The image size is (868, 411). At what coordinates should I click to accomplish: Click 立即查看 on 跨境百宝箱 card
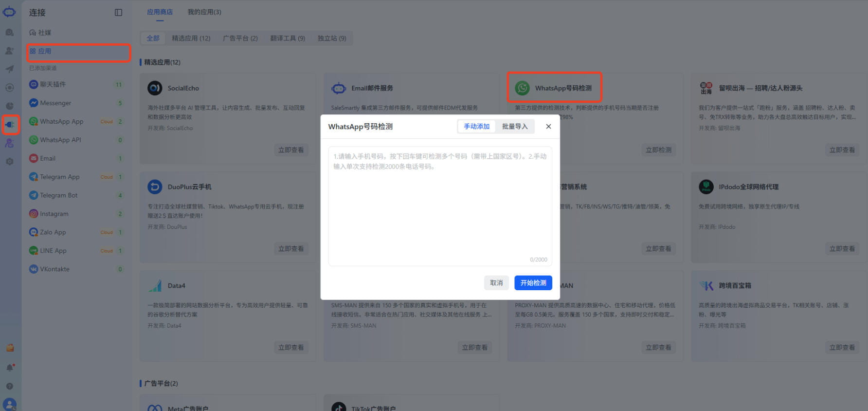click(842, 348)
